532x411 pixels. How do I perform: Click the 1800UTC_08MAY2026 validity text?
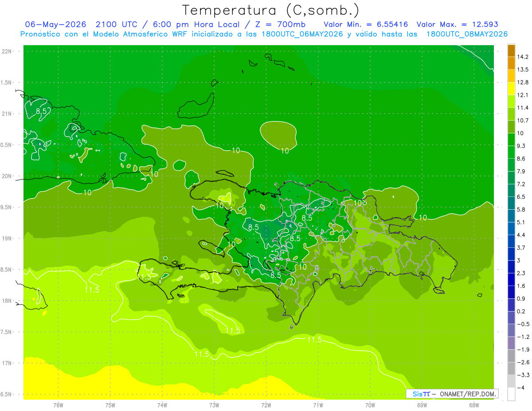tap(467, 34)
